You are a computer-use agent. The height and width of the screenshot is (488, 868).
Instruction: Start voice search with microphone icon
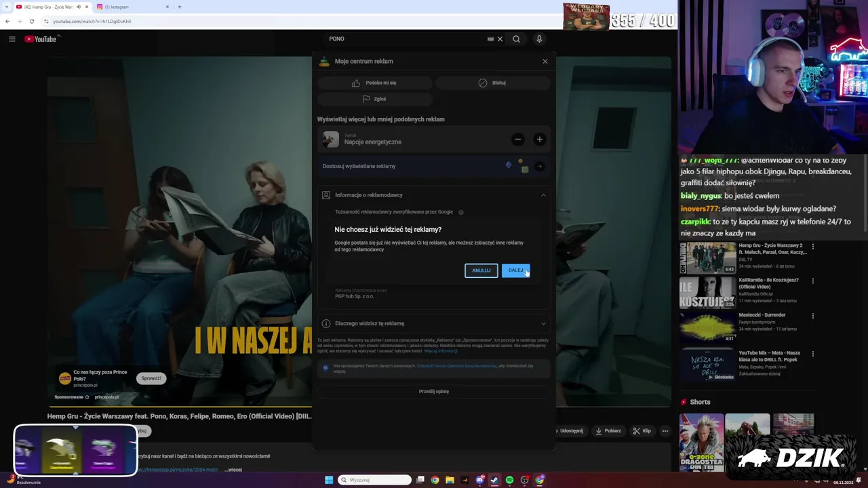(539, 39)
